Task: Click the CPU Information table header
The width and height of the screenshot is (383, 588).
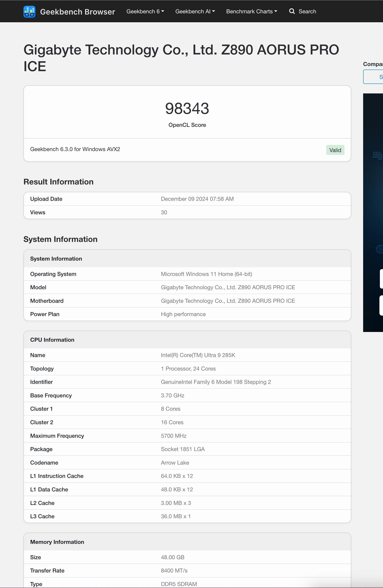Action: pyautogui.click(x=187, y=340)
